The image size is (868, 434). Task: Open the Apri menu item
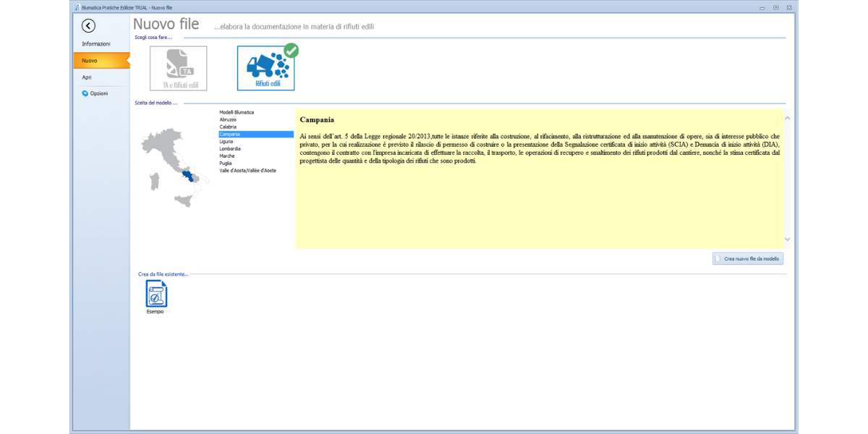click(x=87, y=77)
